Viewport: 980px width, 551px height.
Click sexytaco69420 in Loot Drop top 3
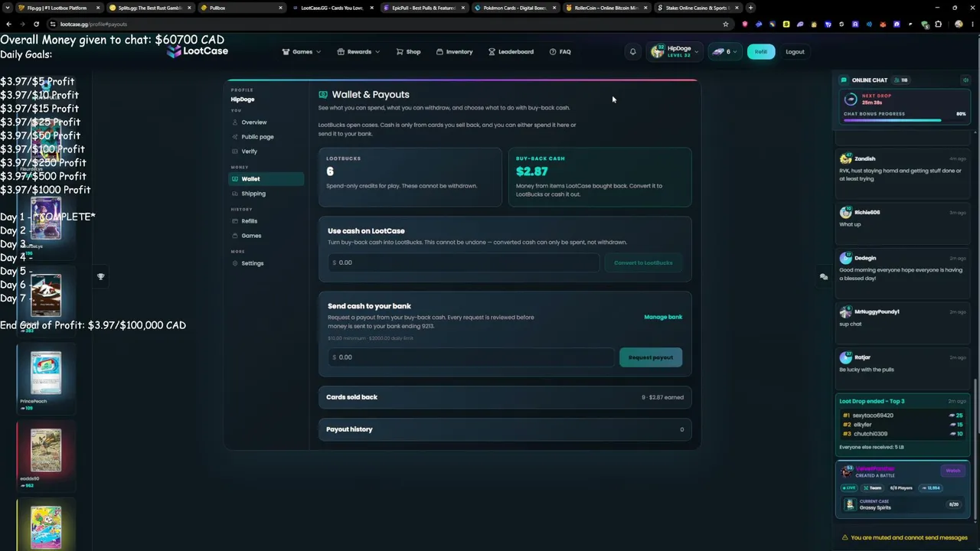[x=873, y=416]
